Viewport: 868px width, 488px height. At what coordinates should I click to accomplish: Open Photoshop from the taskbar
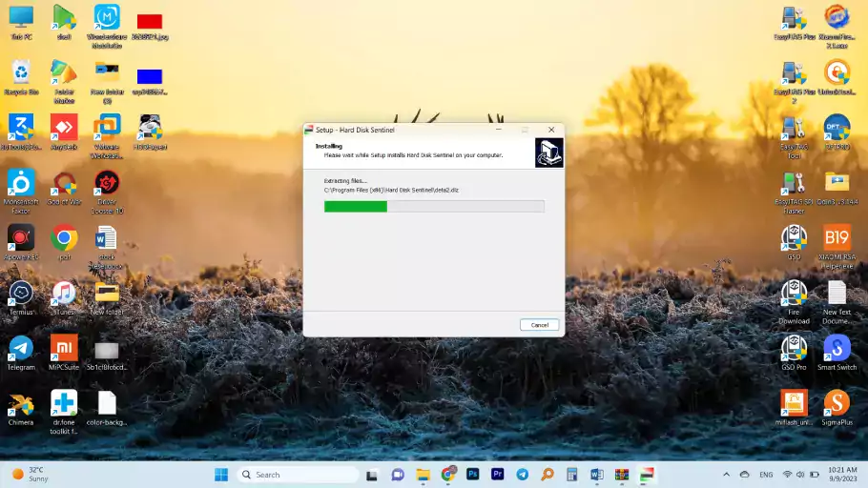472,475
